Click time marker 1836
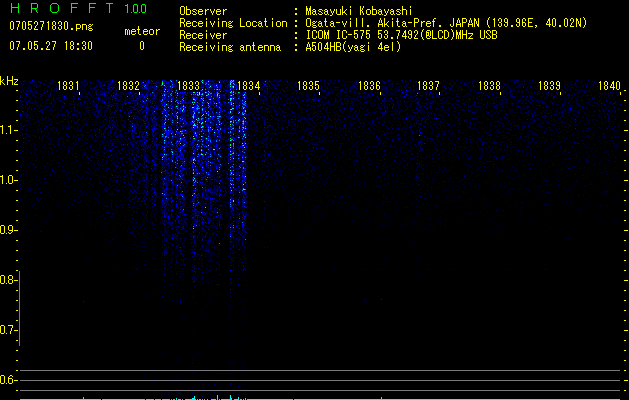The width and height of the screenshot is (629, 400). pos(369,86)
